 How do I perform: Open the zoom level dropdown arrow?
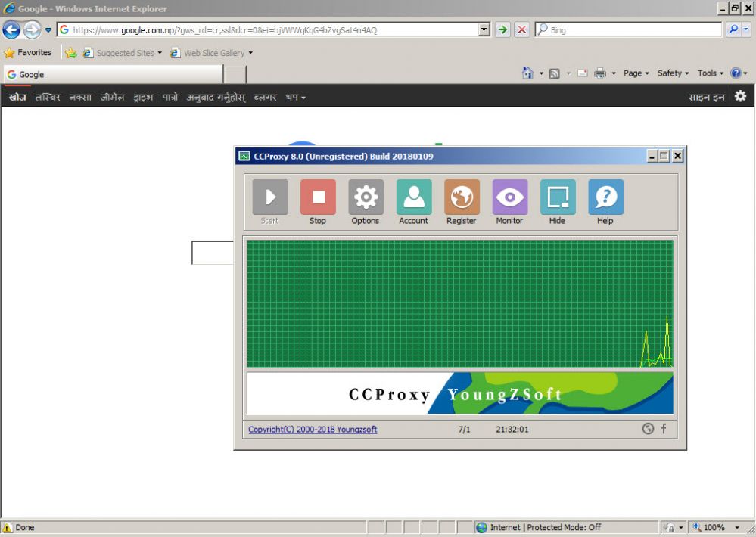point(737,527)
